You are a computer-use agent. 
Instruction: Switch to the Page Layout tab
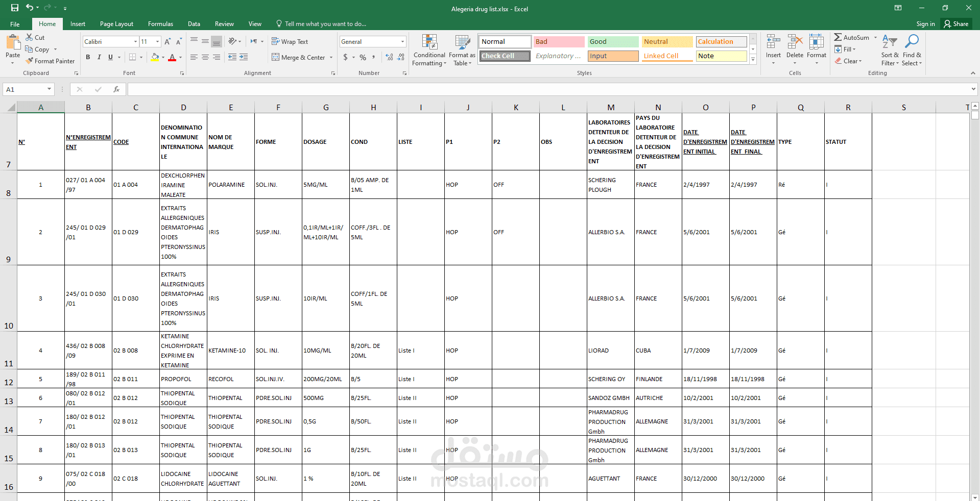coord(116,24)
